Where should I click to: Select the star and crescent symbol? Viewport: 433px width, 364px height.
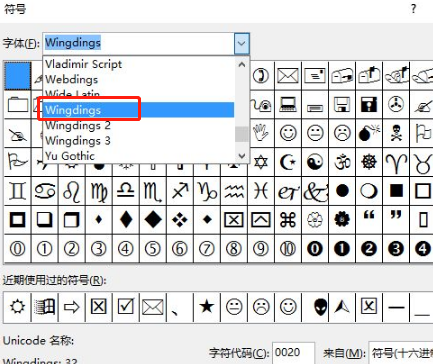coord(288,162)
